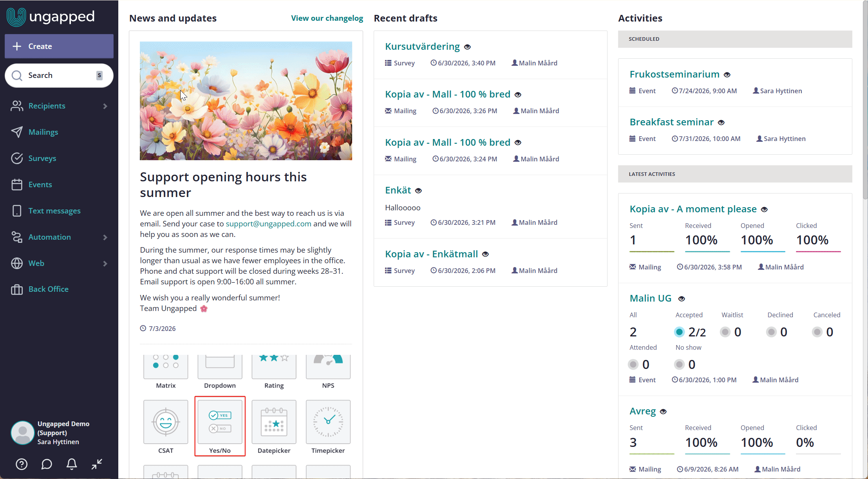Open the Support opening hours this summer headline
Screen dimensions: 868x479
coord(223,185)
